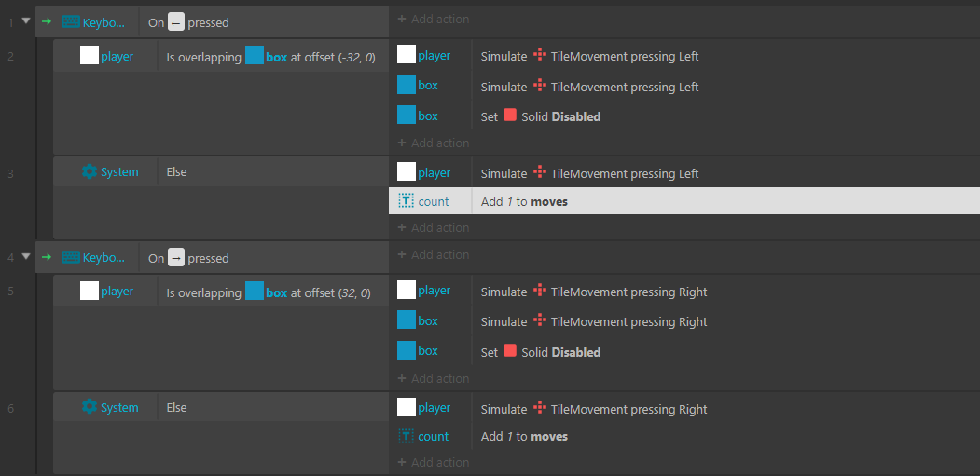Screen dimensions: 980x476
Task: Click the red Solid behavior icon in event 2
Action: point(510,116)
